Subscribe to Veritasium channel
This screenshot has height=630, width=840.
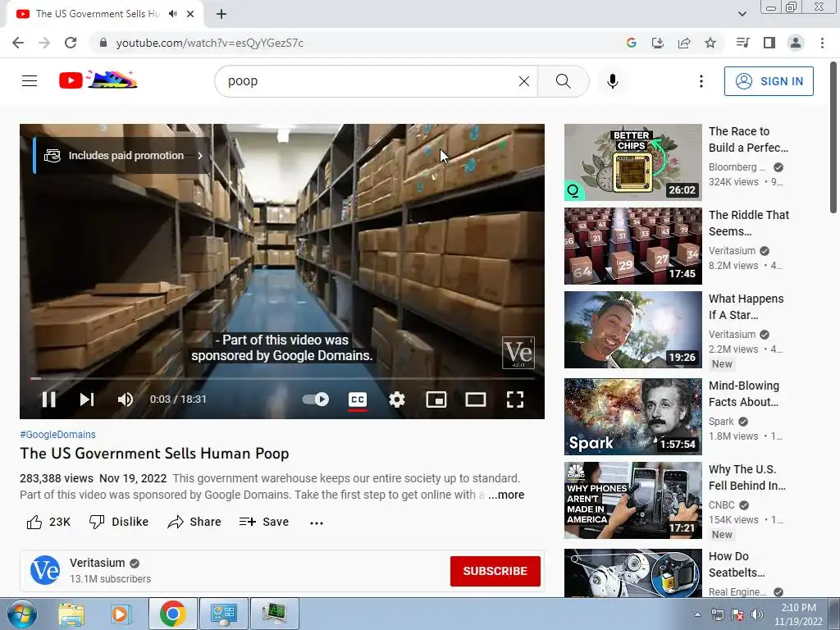click(x=495, y=571)
